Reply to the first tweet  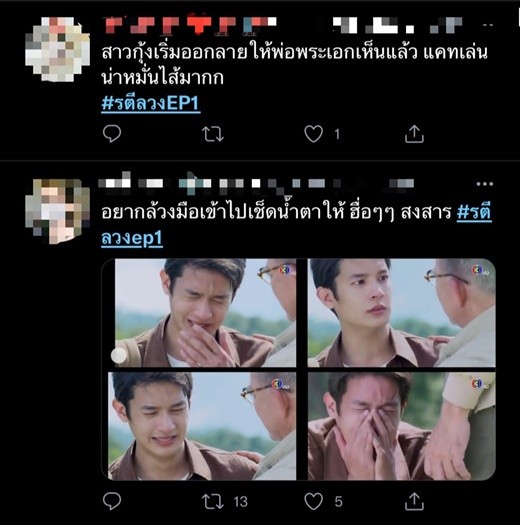pos(112,134)
